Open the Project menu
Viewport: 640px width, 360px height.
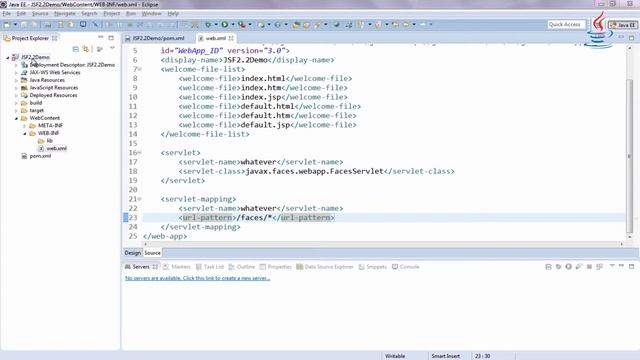click(111, 13)
